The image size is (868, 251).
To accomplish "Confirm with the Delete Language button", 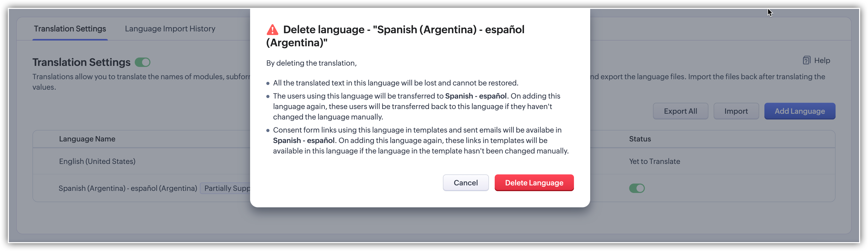I will pos(534,182).
